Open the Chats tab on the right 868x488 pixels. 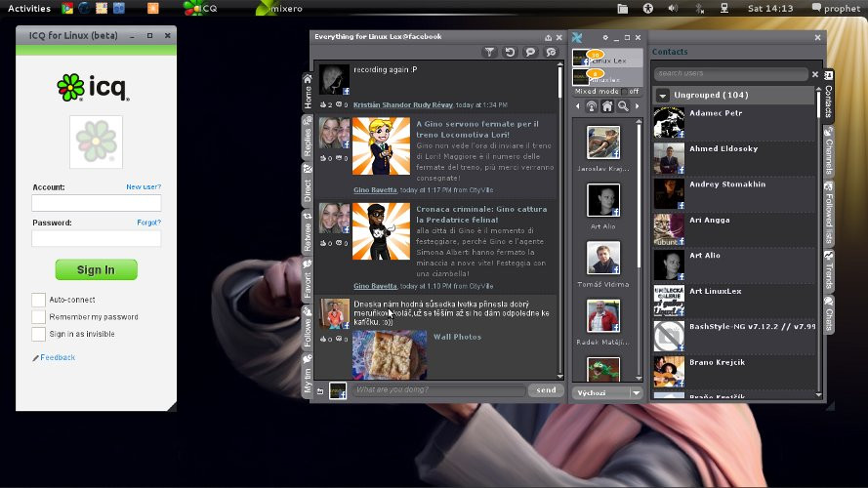click(x=829, y=313)
